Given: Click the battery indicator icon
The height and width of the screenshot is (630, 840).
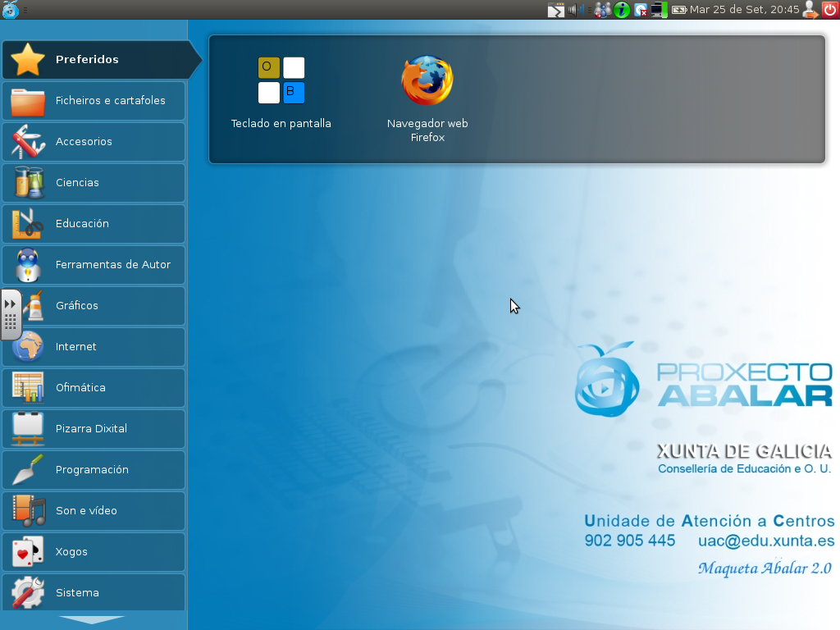Looking at the screenshot, I should [679, 10].
